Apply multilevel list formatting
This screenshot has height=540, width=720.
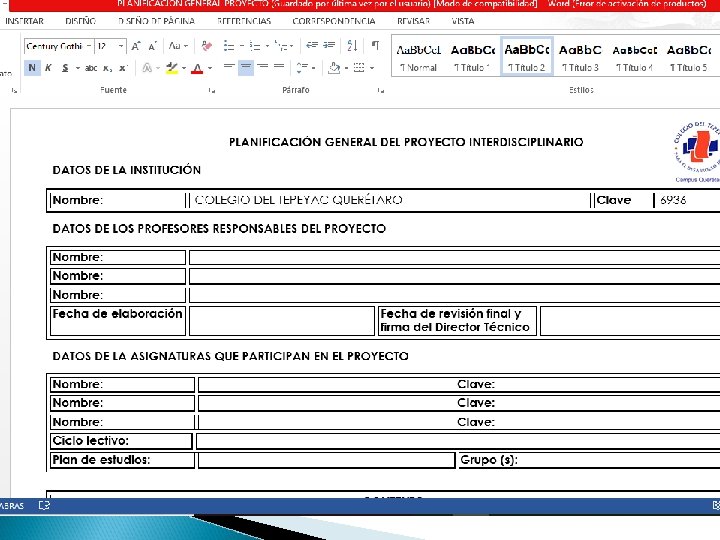pos(281,46)
